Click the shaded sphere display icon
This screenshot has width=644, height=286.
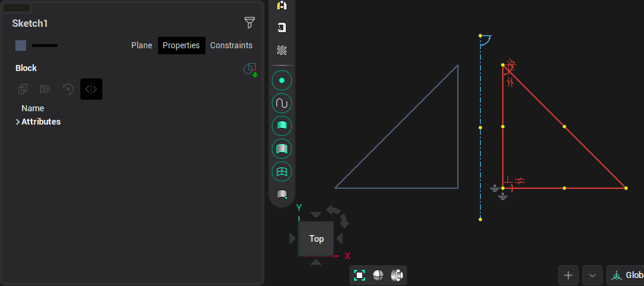(x=378, y=275)
